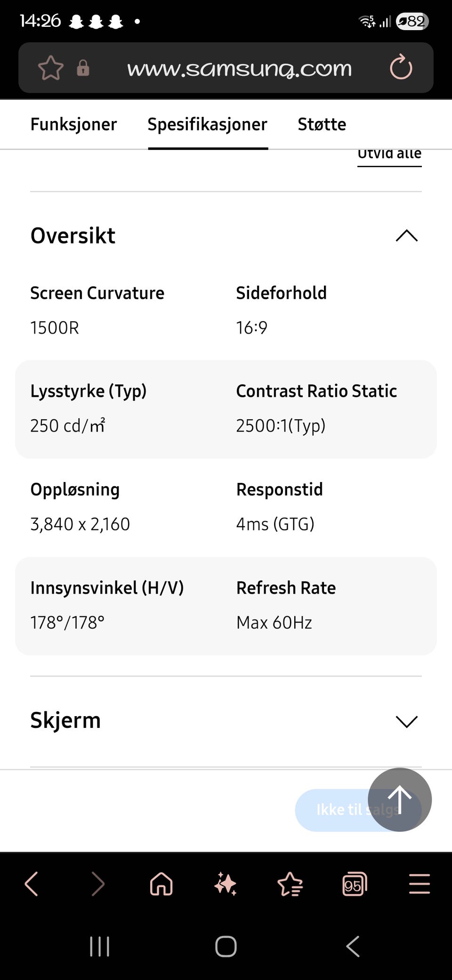Open the AI sparkle assistant icon

[x=225, y=883]
